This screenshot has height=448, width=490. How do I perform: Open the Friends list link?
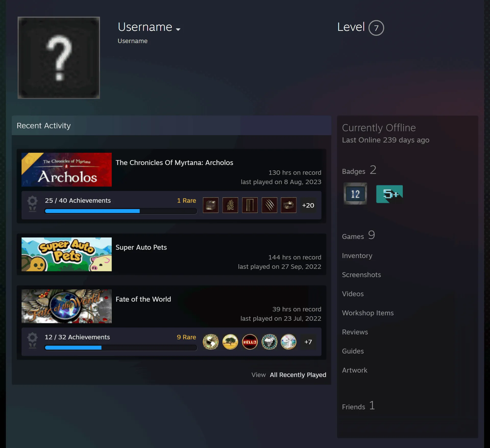(358, 406)
